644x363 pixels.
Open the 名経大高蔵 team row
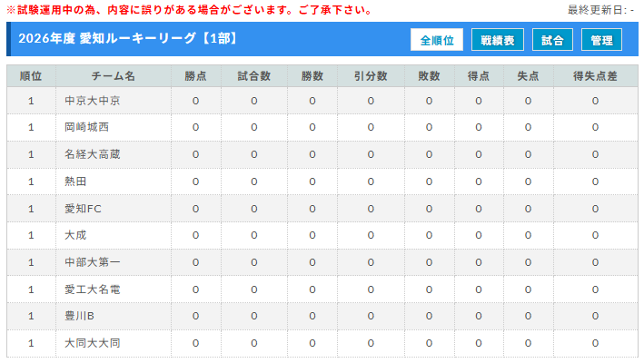point(93,155)
